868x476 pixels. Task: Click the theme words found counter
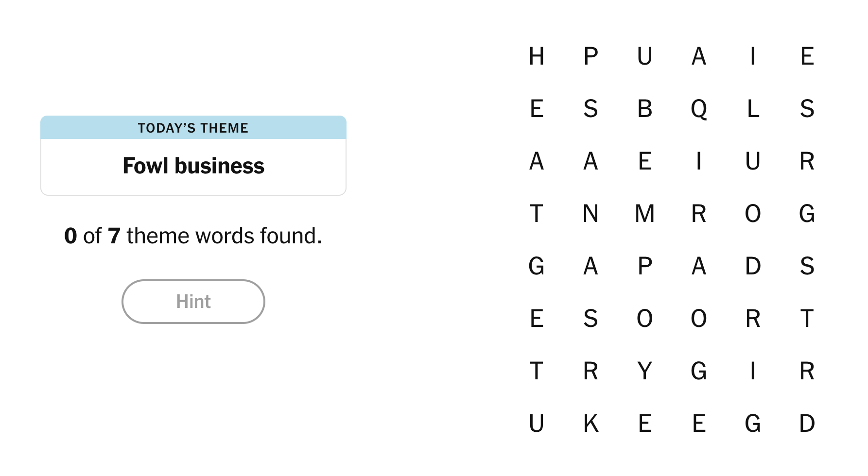click(x=193, y=236)
